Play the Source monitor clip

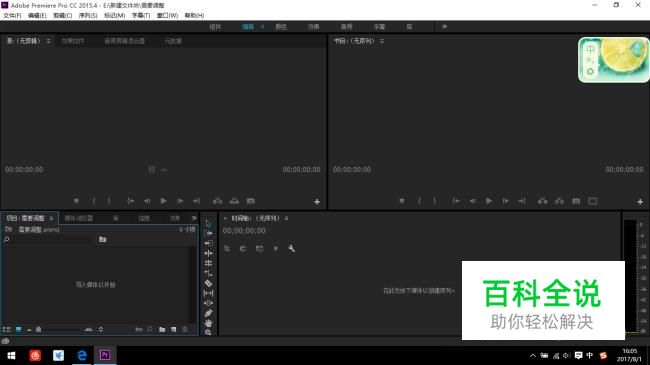(x=163, y=201)
